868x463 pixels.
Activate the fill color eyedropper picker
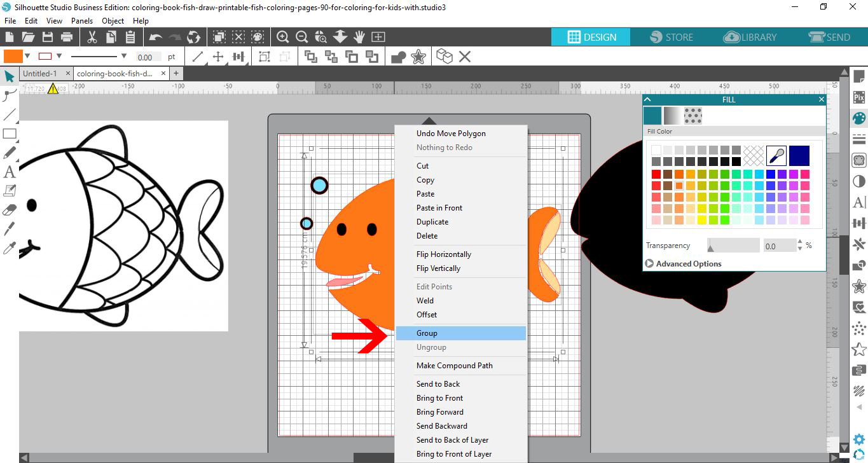coord(776,155)
